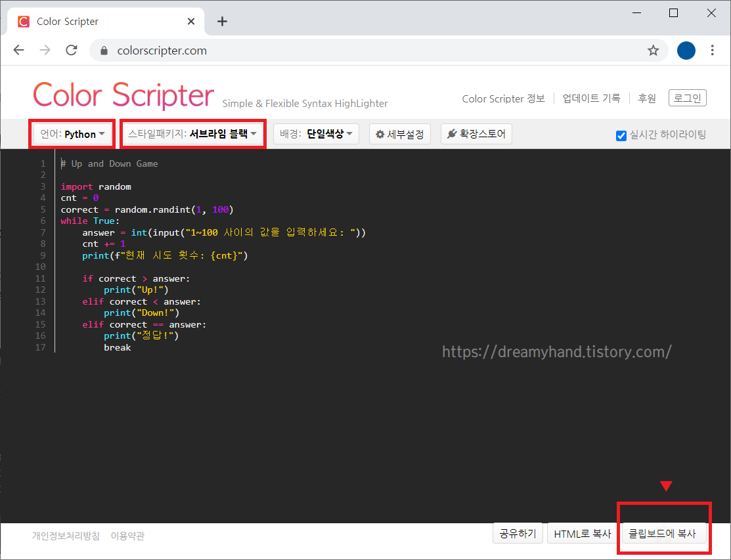Close the Color Scripter tab
731x560 pixels.
pyautogui.click(x=190, y=22)
